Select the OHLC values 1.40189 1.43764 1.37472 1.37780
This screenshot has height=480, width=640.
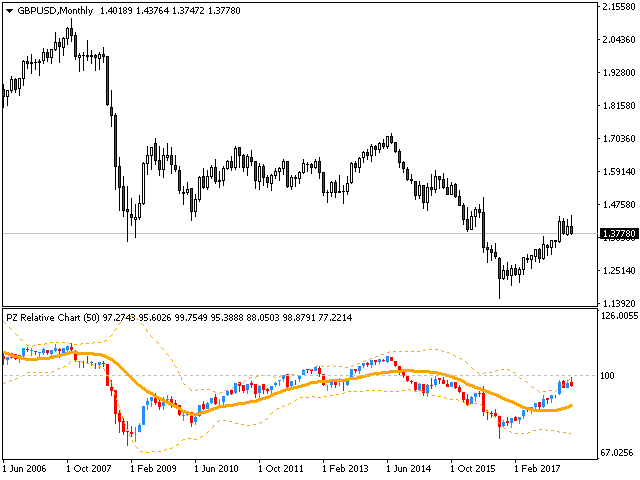(x=170, y=11)
